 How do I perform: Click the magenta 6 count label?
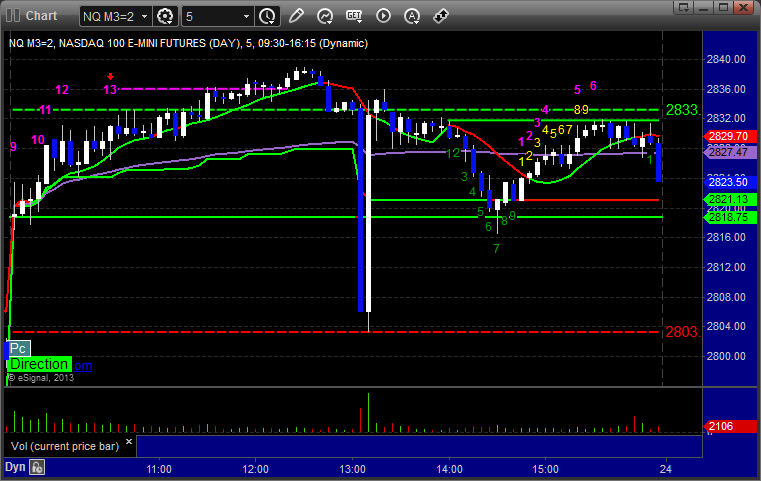(x=593, y=85)
